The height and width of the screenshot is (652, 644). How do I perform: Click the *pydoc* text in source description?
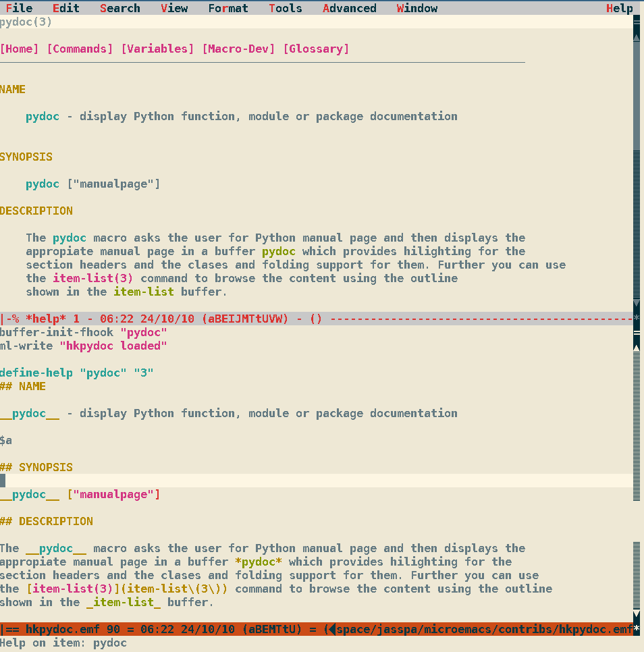coord(258,562)
